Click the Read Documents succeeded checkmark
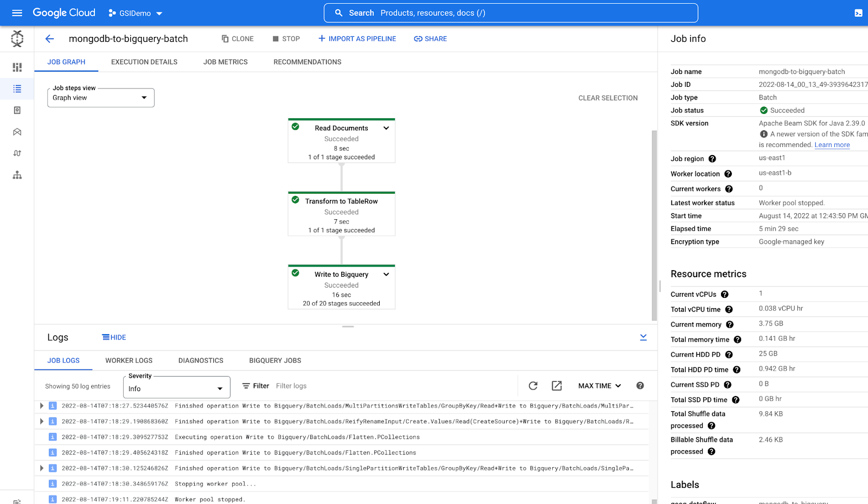This screenshot has height=504, width=868. (296, 126)
